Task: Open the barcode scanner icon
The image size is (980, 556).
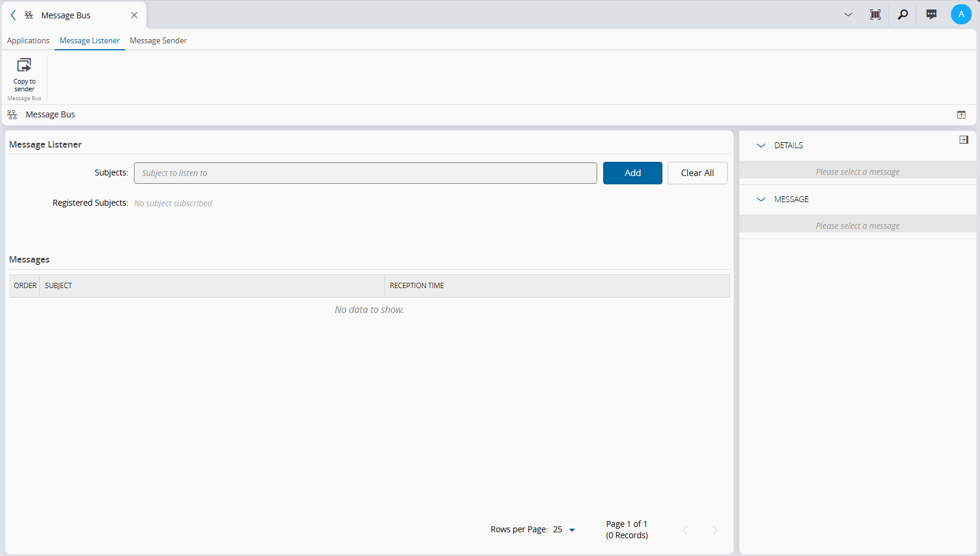Action: 875,15
